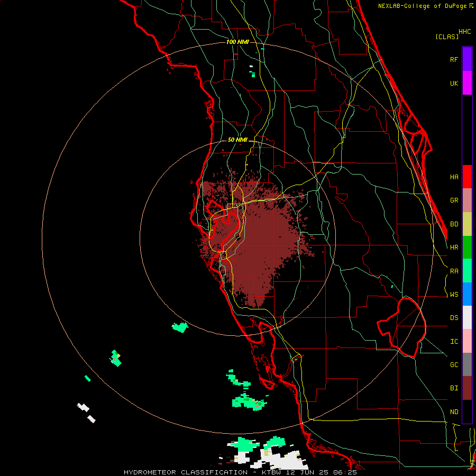
Task: Click the RA light-green legend swatch
Action: click(x=467, y=271)
